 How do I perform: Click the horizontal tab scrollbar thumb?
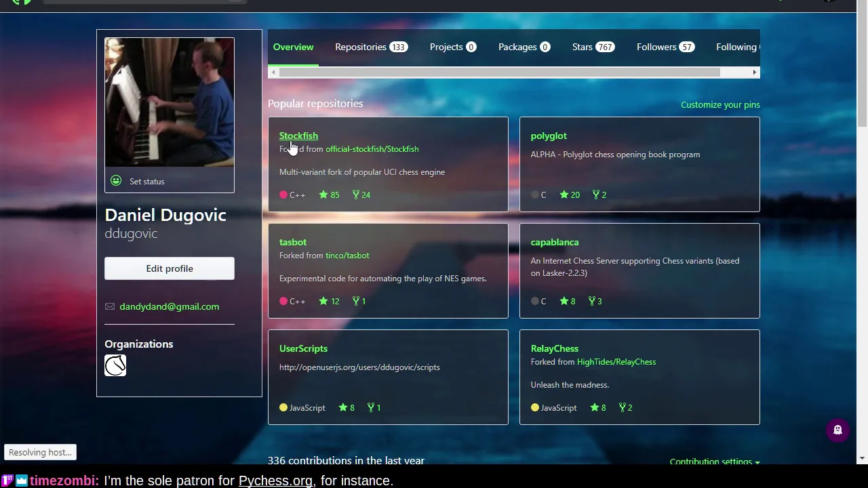(x=500, y=72)
